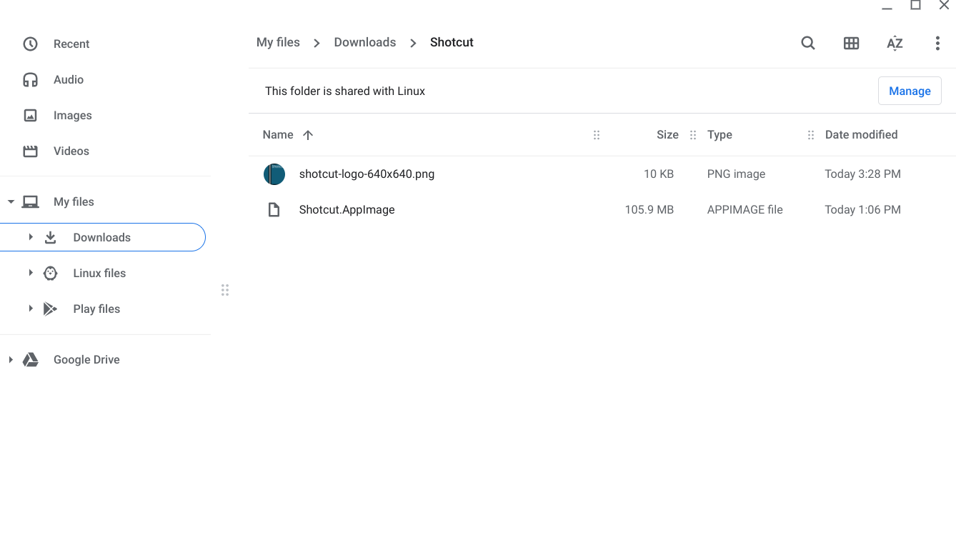The width and height of the screenshot is (956, 560).
Task: Click the shared with Linux message
Action: click(345, 91)
